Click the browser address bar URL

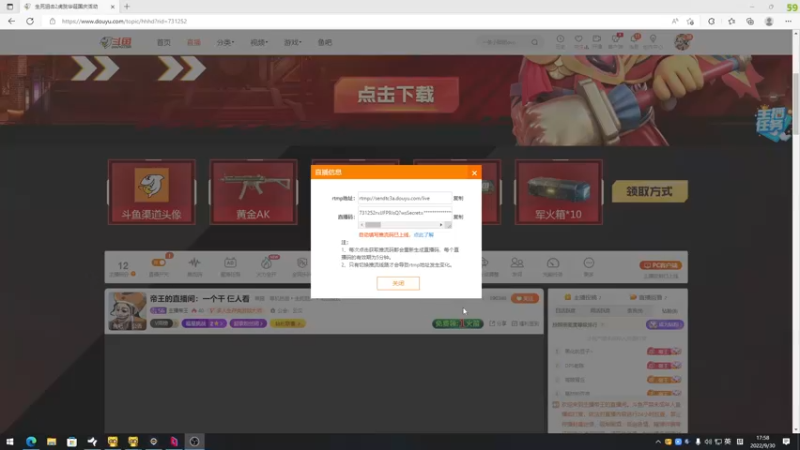click(x=124, y=21)
